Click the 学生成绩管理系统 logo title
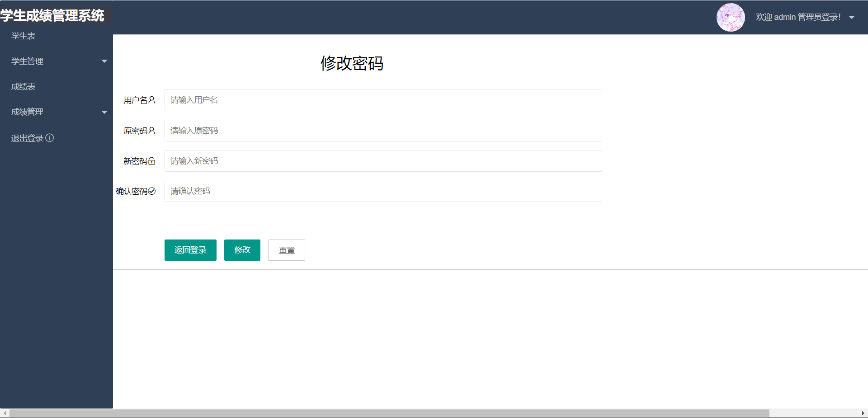868x418 pixels. tap(52, 15)
